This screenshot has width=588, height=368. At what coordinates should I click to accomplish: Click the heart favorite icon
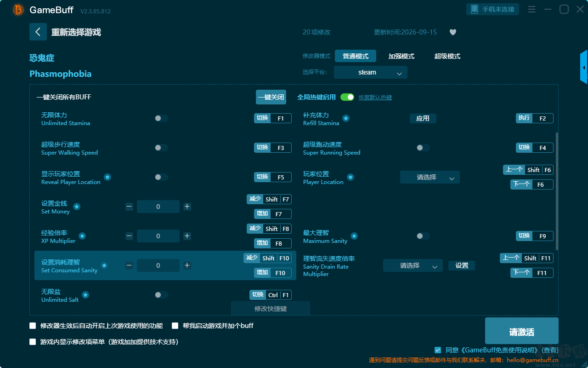tap(453, 32)
